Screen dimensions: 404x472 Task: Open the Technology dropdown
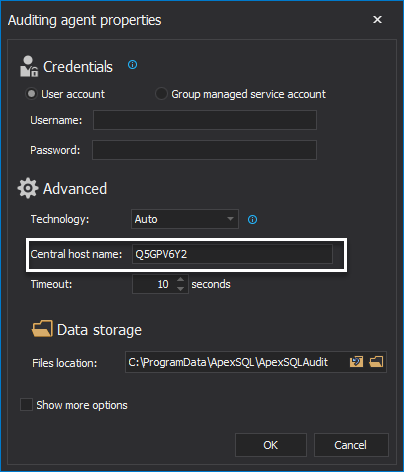[x=185, y=219]
